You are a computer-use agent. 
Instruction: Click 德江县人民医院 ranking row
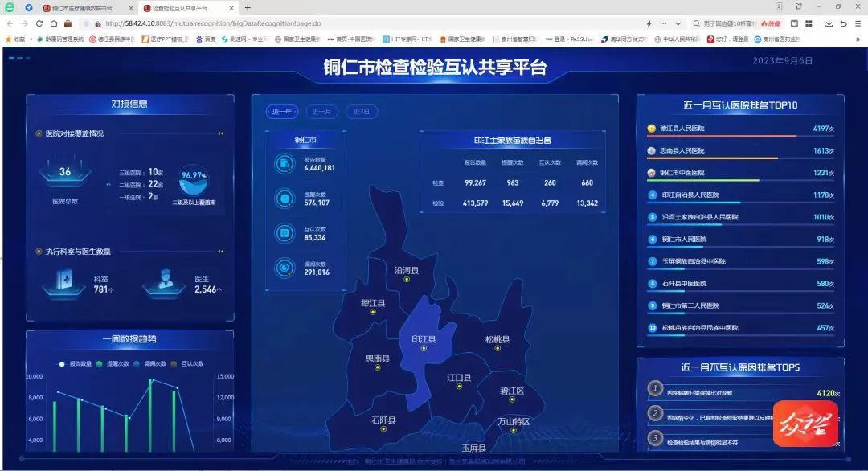tap(741, 129)
